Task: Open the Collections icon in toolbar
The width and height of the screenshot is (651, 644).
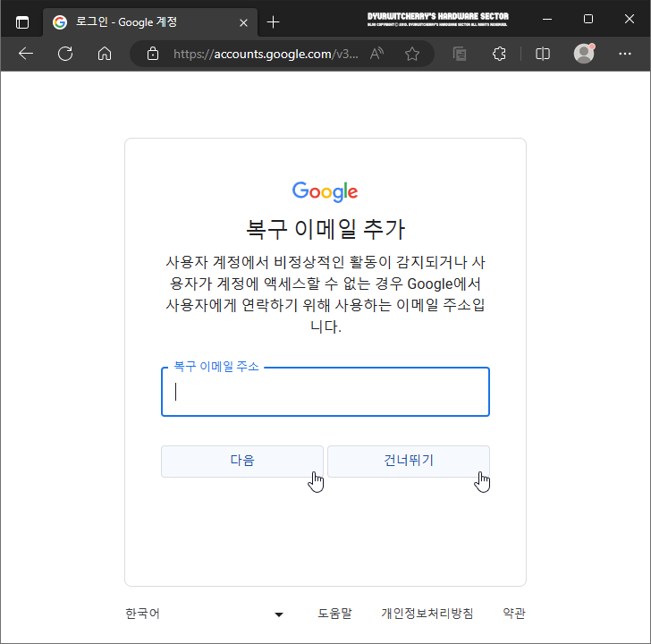Action: click(460, 54)
